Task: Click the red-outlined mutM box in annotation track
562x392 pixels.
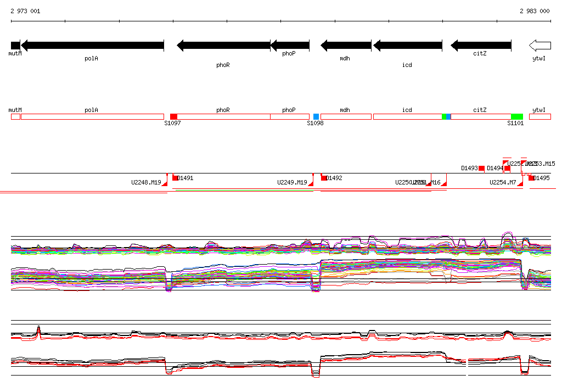Action: click(x=15, y=116)
